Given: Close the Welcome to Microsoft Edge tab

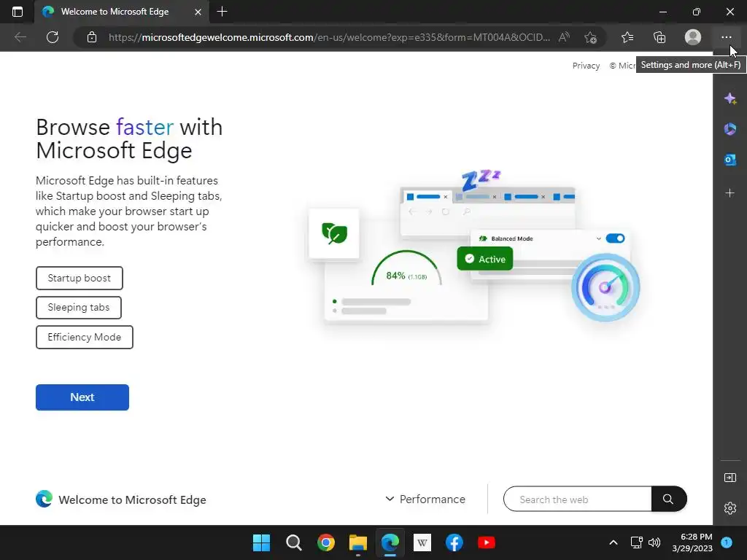Looking at the screenshot, I should coord(198,12).
